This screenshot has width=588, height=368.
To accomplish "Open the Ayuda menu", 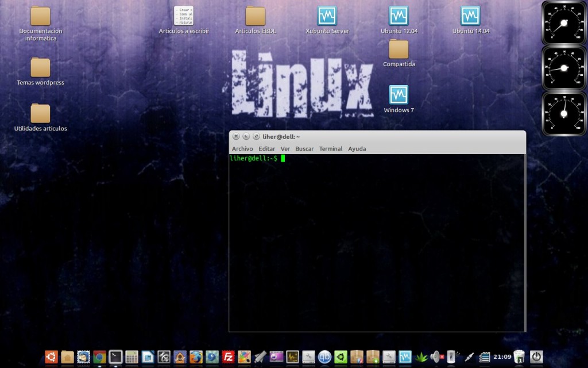I will click(x=357, y=149).
